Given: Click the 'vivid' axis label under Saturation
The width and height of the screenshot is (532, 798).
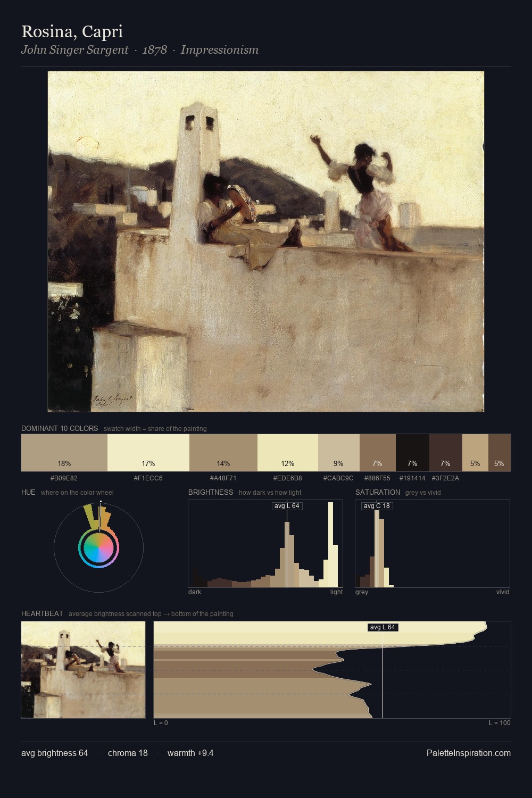Looking at the screenshot, I should [503, 592].
